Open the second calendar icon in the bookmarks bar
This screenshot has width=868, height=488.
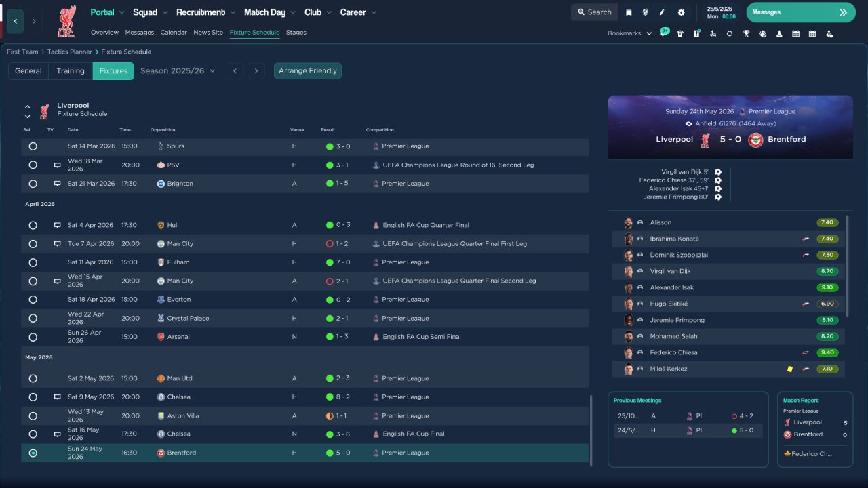click(x=812, y=33)
